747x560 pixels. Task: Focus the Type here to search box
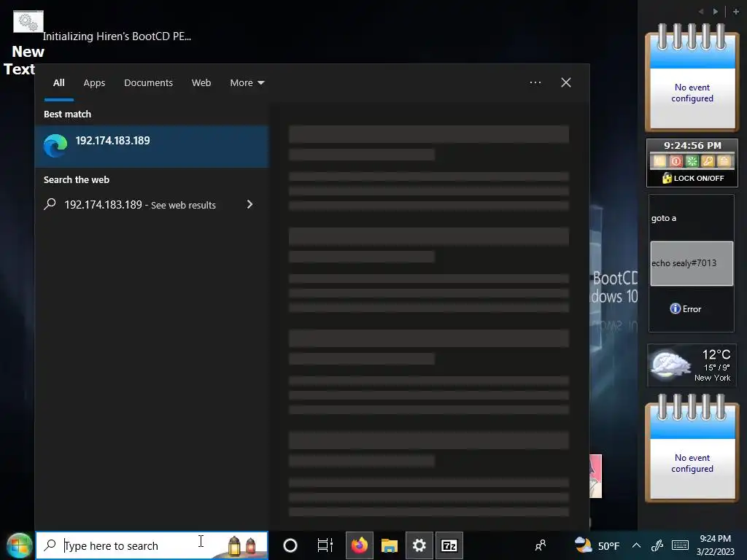point(152,545)
